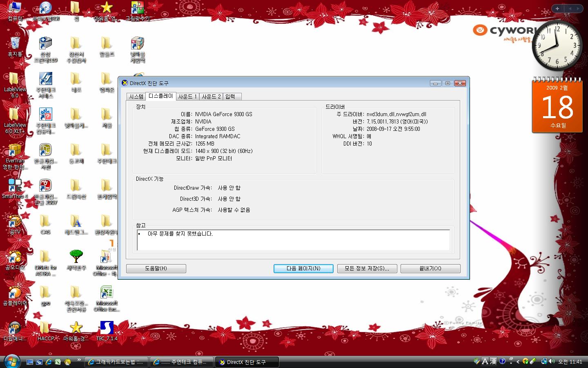Click the volume speaker tray icon
The width and height of the screenshot is (588, 368).
(552, 361)
